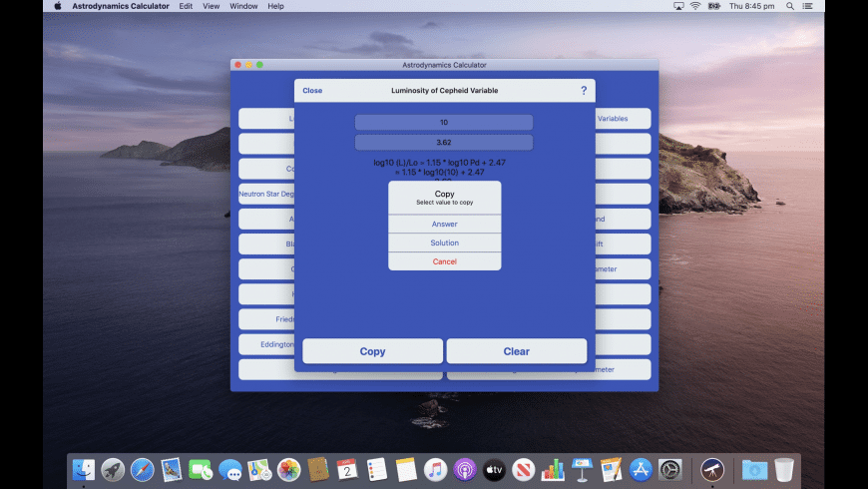Open the View menu

pos(211,6)
